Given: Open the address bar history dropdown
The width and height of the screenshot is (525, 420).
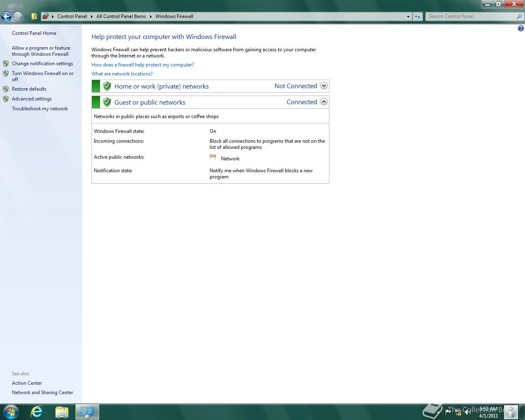Looking at the screenshot, I should (408, 16).
